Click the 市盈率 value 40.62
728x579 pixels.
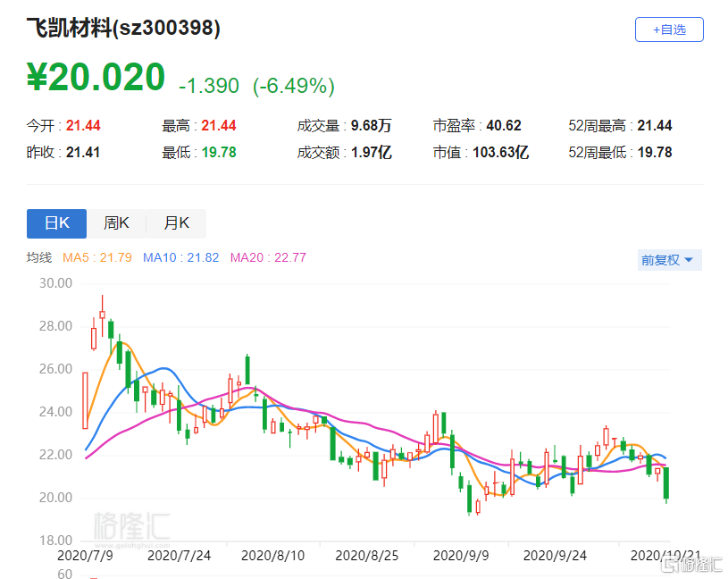click(x=504, y=125)
